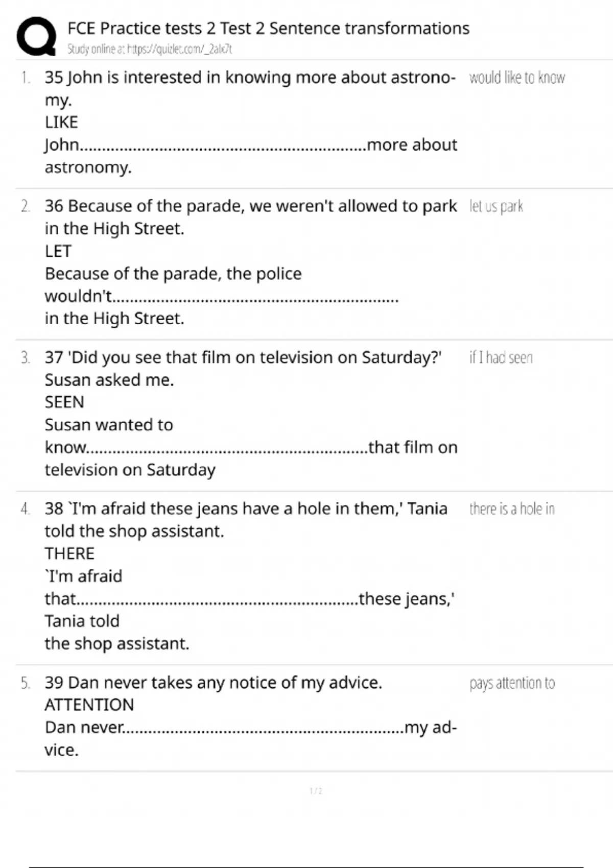Viewport: 613px width, 868px height.
Task: Click question 36 about the parade
Action: click(x=250, y=206)
